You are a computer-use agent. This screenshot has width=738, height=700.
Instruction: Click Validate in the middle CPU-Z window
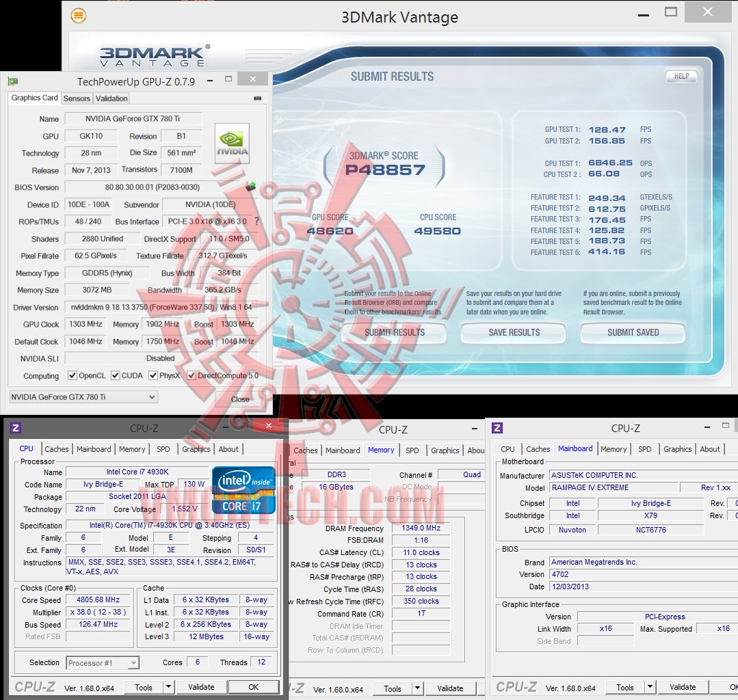450,688
